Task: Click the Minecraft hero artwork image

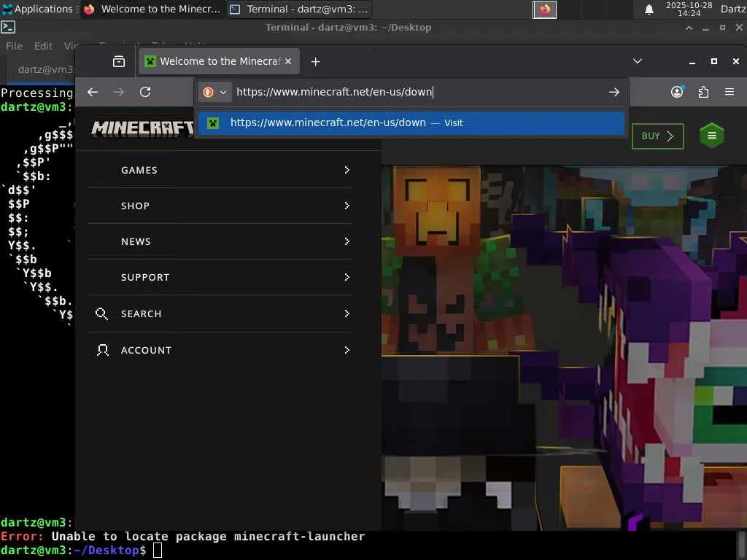Action: [564, 348]
